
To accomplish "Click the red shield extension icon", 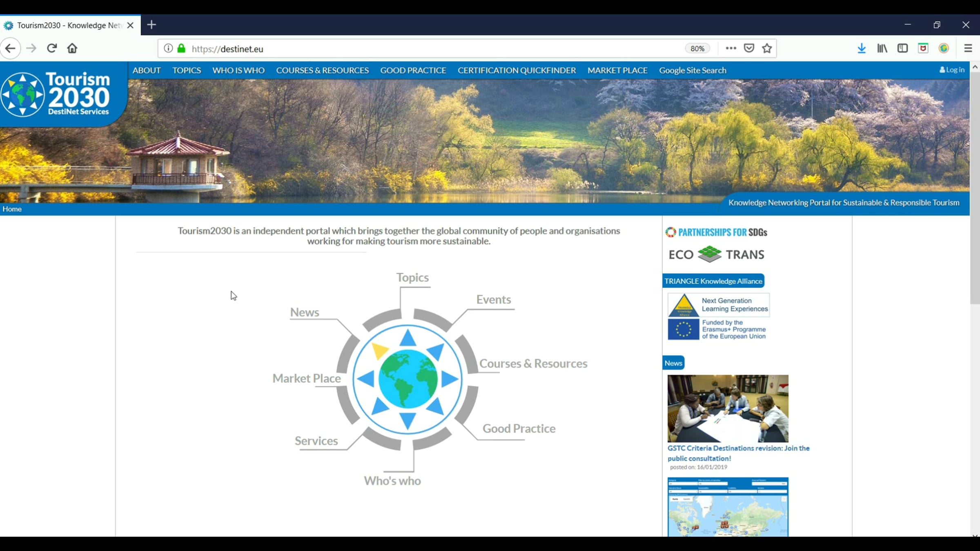I will (923, 48).
